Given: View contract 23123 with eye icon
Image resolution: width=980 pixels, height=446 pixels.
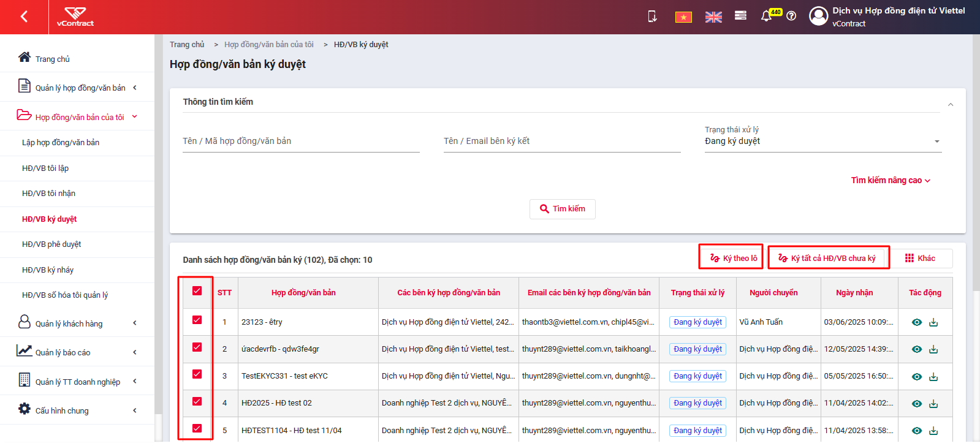Looking at the screenshot, I should (x=917, y=322).
